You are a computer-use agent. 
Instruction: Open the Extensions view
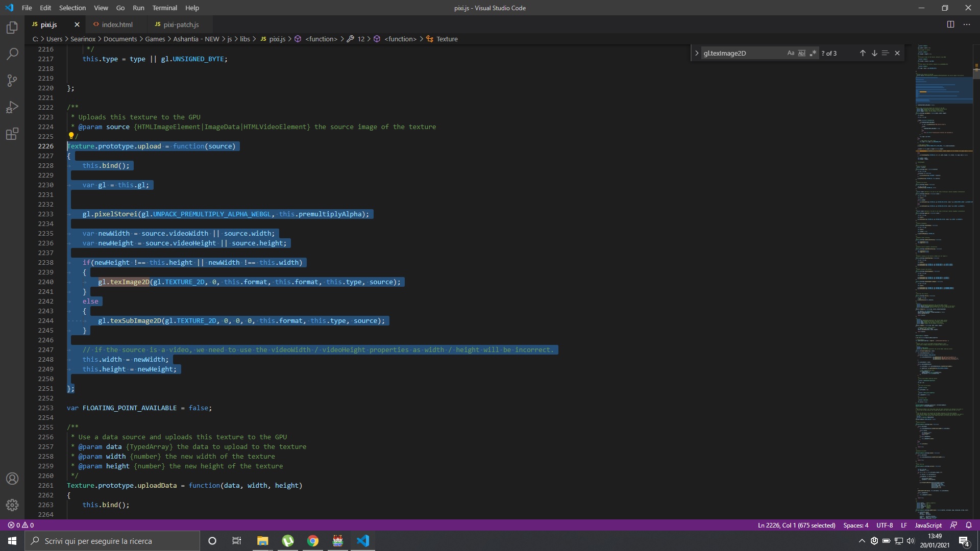tap(12, 134)
